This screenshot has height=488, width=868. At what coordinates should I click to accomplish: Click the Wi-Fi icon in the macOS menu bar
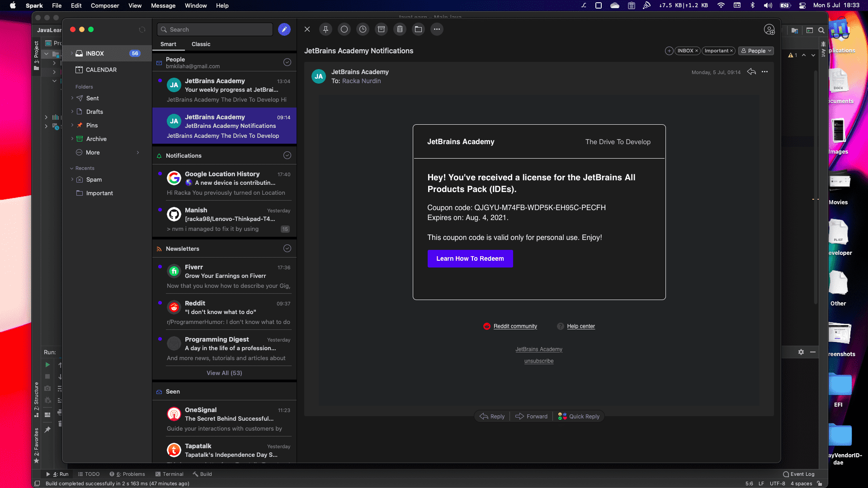click(721, 5)
